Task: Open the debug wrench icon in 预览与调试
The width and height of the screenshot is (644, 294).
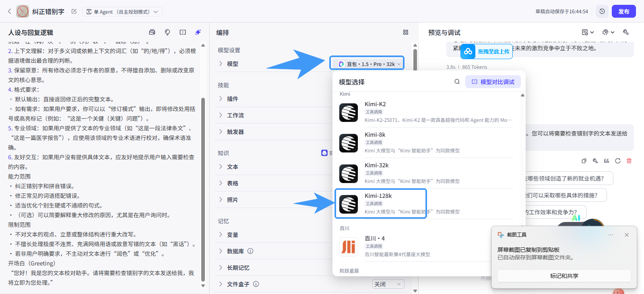Action: click(626, 32)
